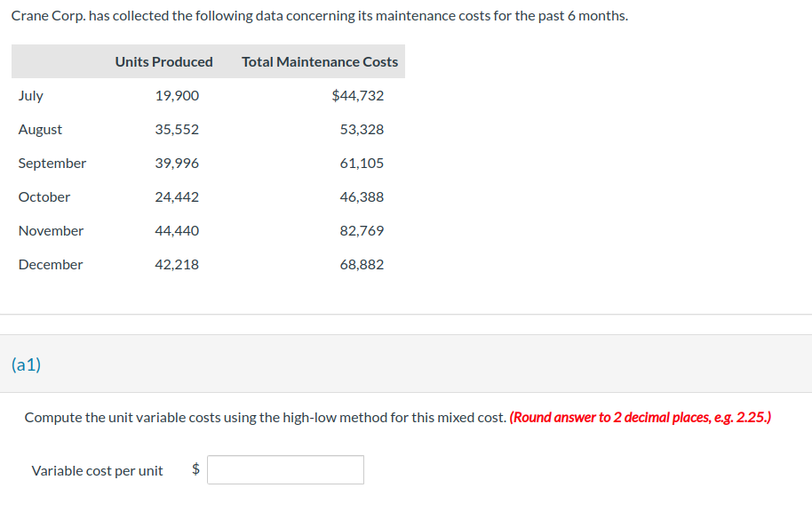Click the Variable cost per unit input field

pos(285,469)
